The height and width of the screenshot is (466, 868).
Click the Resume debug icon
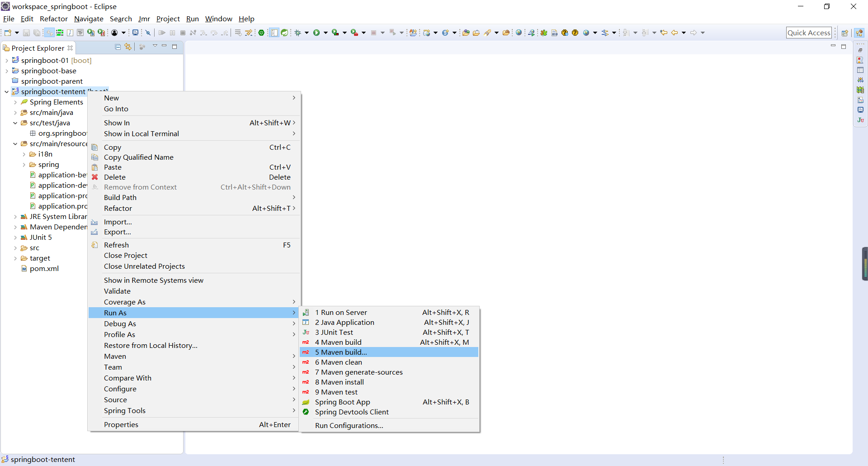[x=162, y=33]
